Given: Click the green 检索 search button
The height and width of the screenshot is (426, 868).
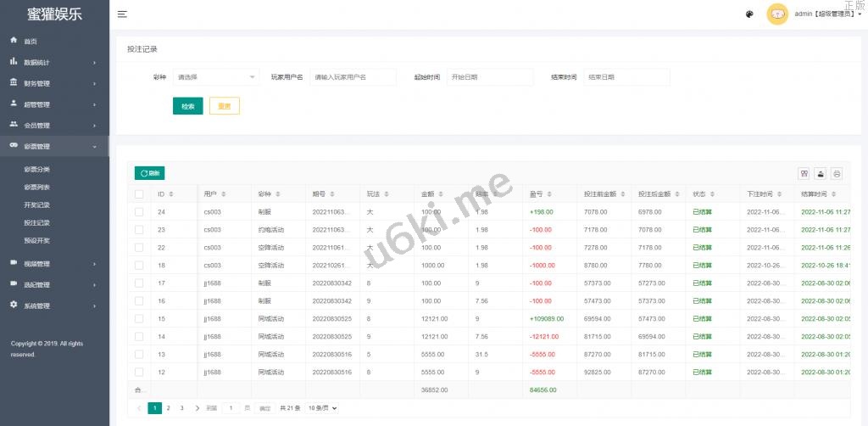Looking at the screenshot, I should [187, 106].
